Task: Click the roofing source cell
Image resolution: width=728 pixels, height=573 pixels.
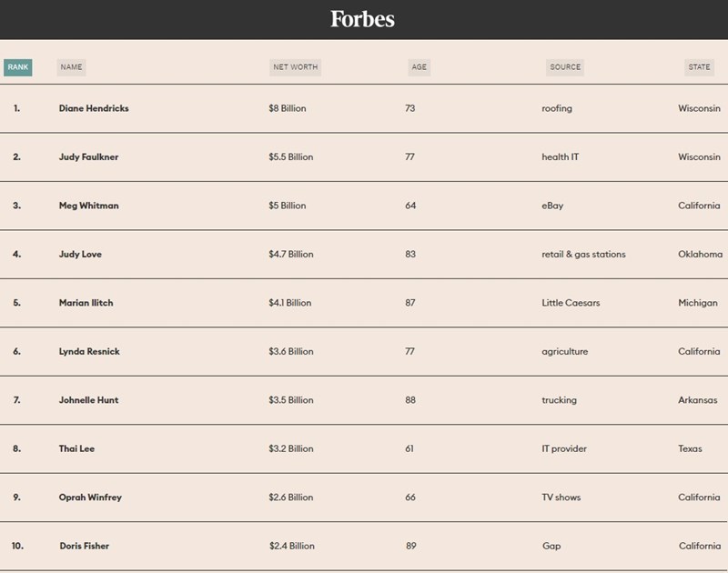Action: point(557,108)
